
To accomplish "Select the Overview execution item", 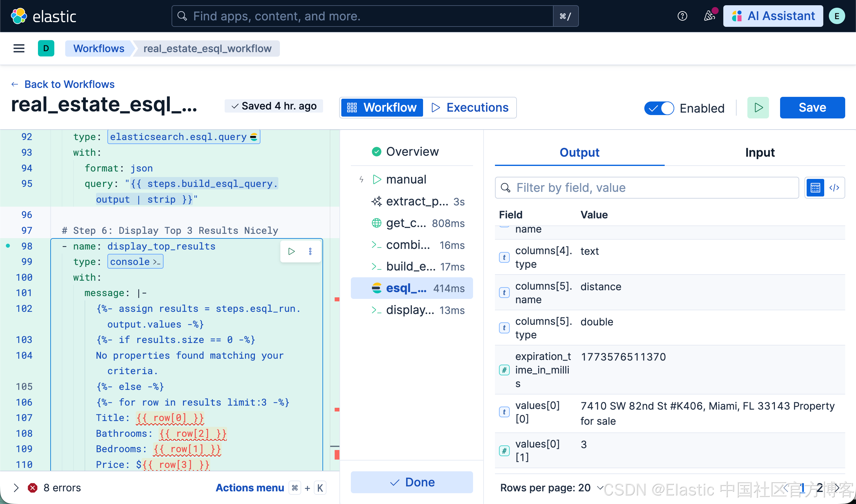I will tap(412, 151).
